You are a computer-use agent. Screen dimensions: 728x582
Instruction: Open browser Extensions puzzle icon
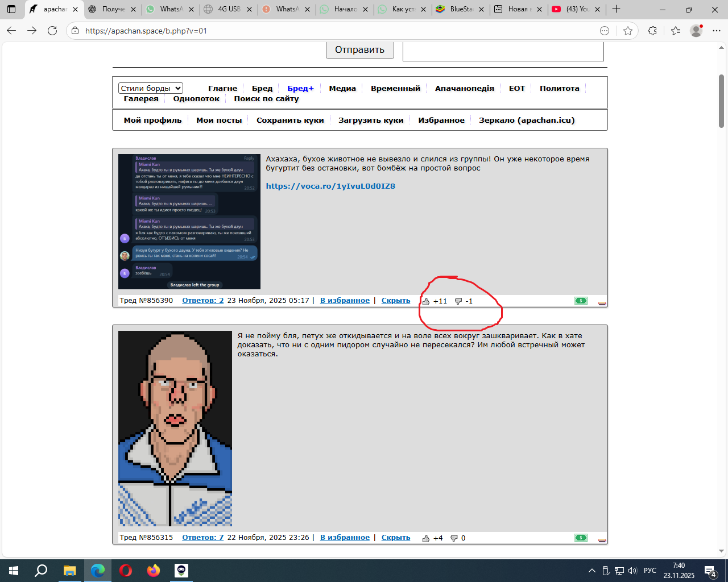(652, 31)
